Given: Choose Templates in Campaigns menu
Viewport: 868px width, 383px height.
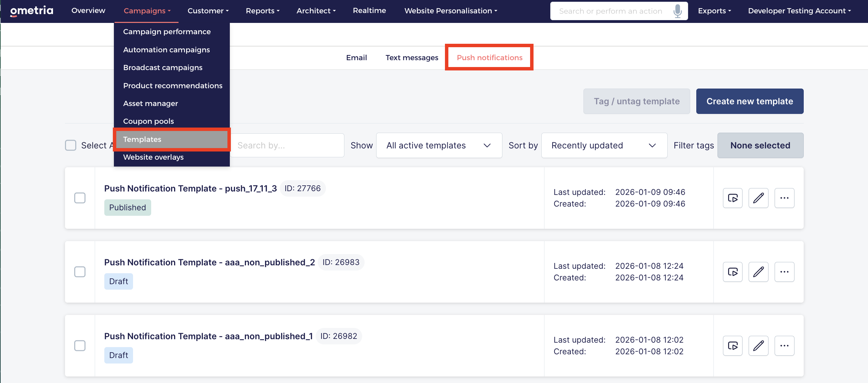Looking at the screenshot, I should (172, 140).
